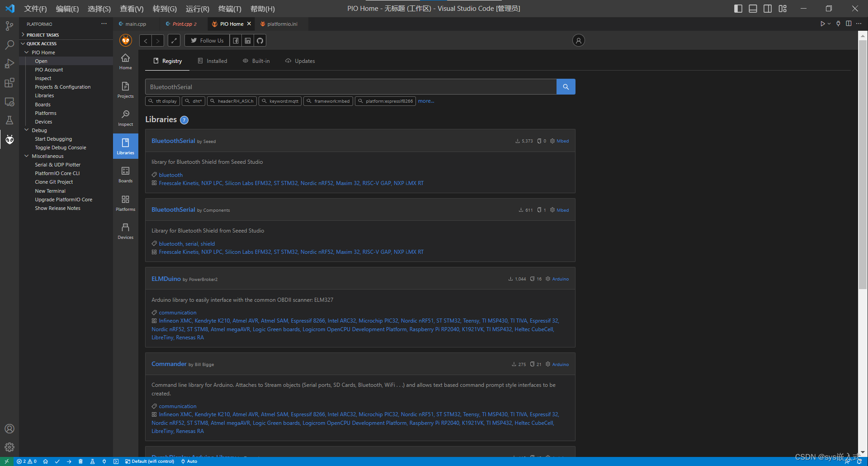Click PlatformIO Home icon in status bar

(x=45, y=461)
